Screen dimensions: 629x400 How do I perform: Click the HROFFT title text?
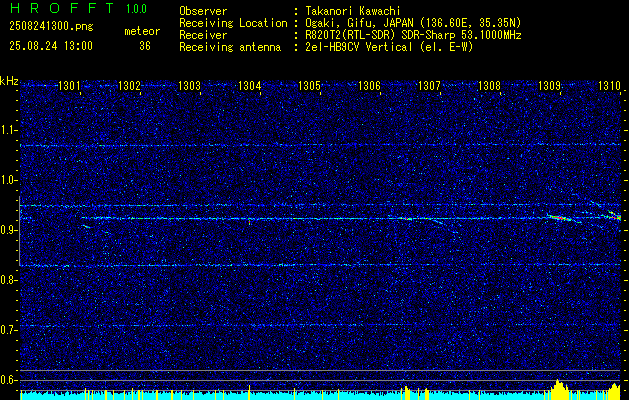pyautogui.click(x=62, y=8)
